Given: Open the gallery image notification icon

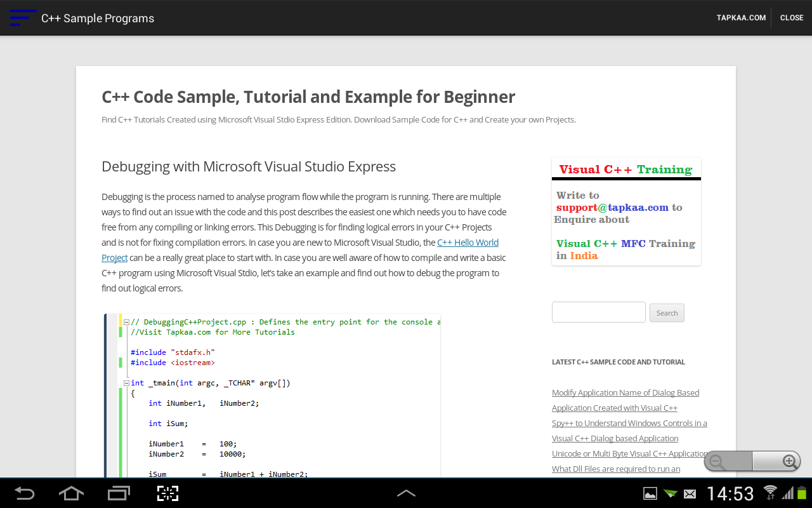Looking at the screenshot, I should (x=650, y=493).
